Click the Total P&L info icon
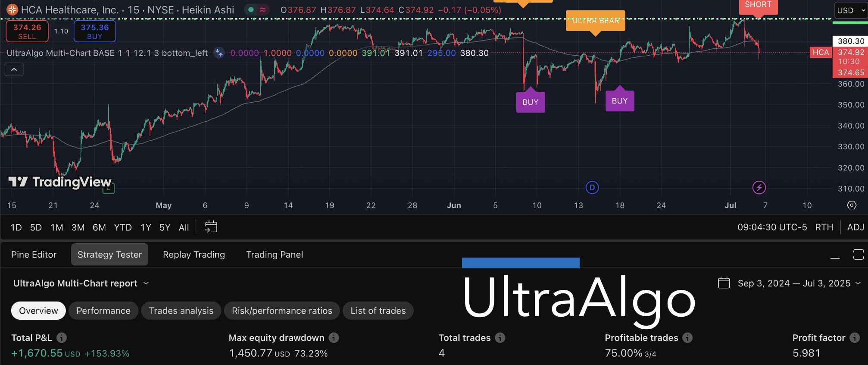This screenshot has width=868, height=365. tap(62, 338)
